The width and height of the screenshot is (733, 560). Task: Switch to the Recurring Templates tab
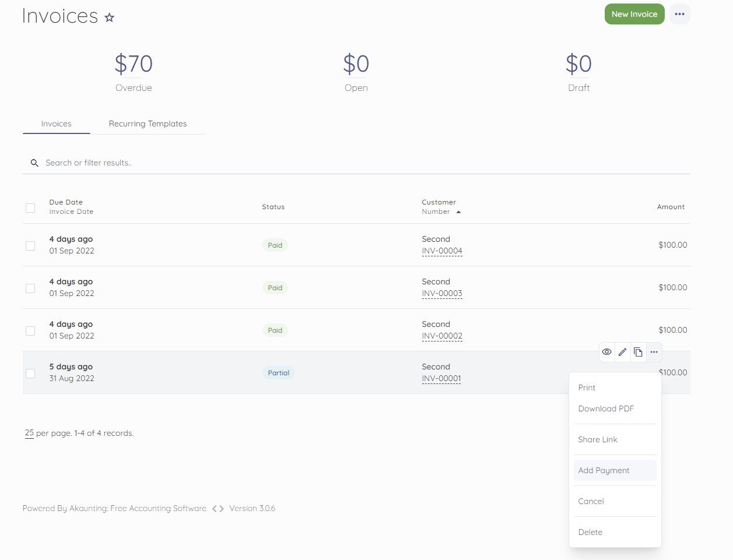pyautogui.click(x=148, y=124)
